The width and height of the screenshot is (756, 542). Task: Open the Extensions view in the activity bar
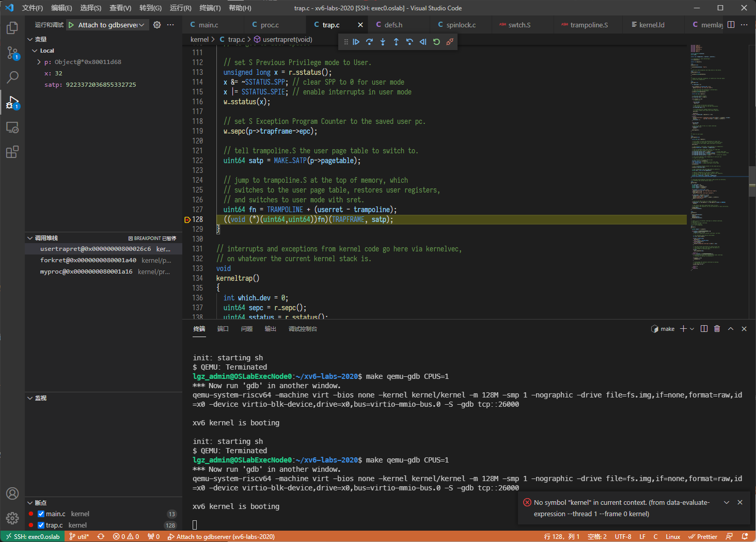click(x=12, y=152)
